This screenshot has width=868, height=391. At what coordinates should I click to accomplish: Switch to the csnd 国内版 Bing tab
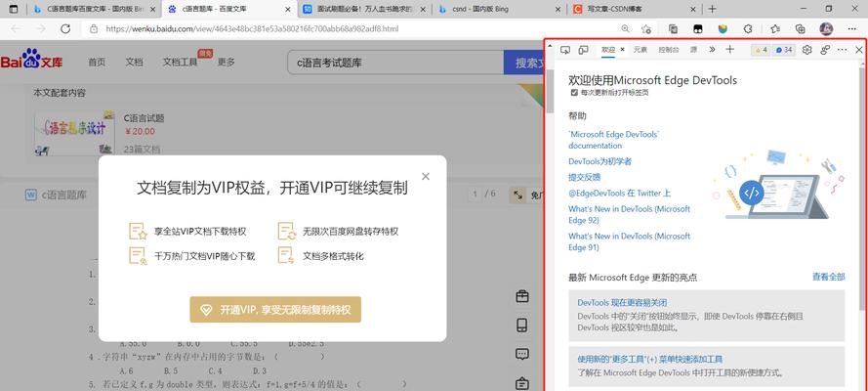tap(501, 9)
